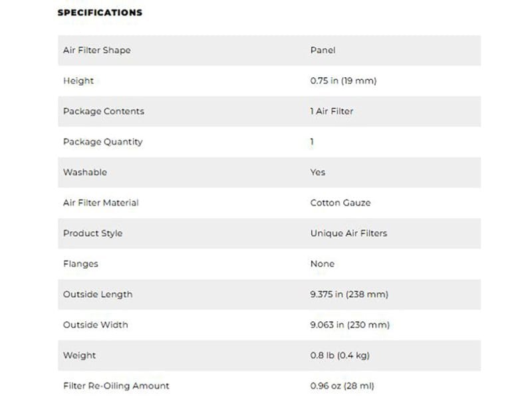Select the Flanges row label
This screenshot has height=399, width=532.
[x=80, y=264]
